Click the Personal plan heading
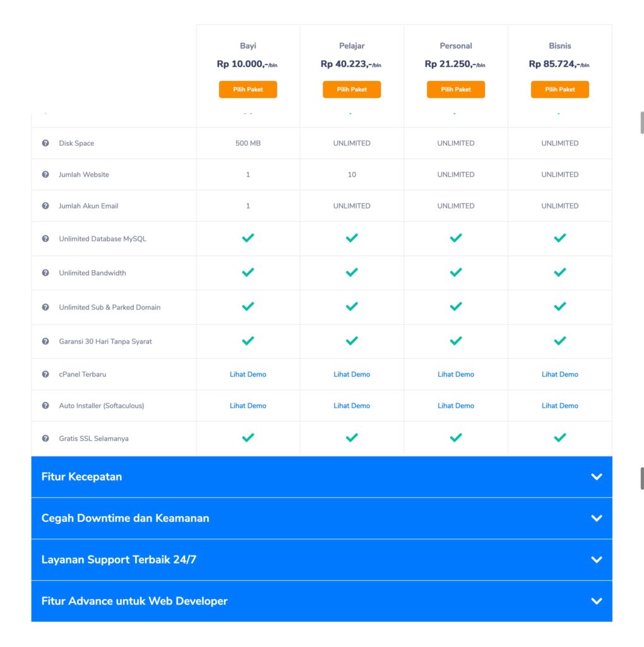644x647 pixels. coord(456,45)
